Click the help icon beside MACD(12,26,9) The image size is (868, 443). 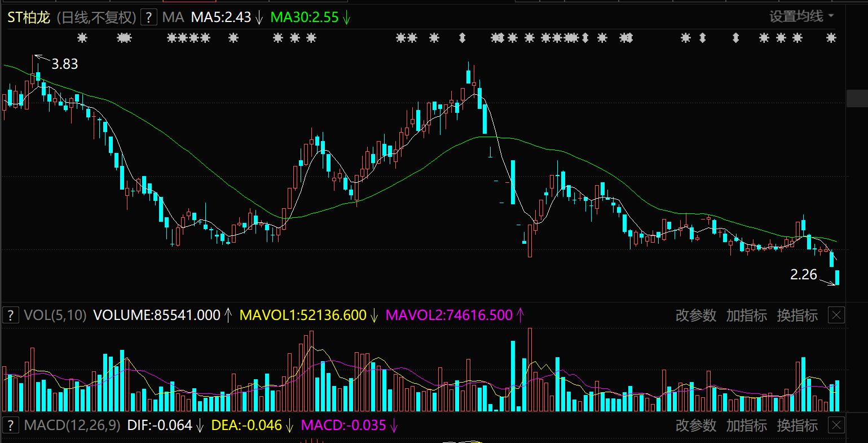coord(10,425)
